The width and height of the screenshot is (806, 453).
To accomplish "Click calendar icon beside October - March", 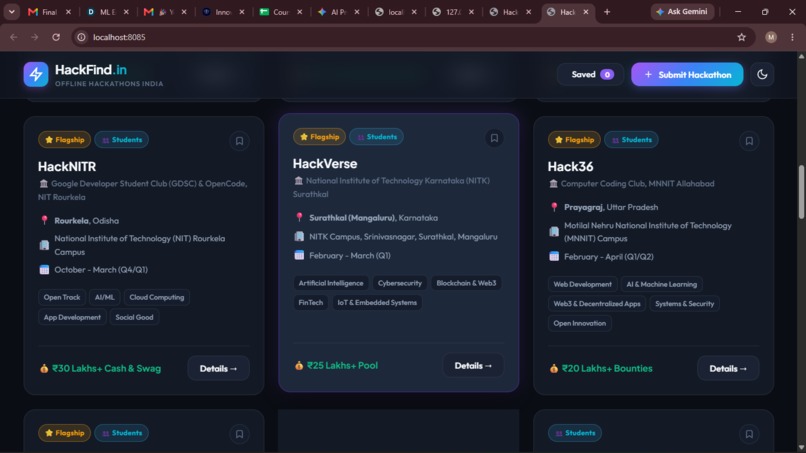I will pos(44,270).
